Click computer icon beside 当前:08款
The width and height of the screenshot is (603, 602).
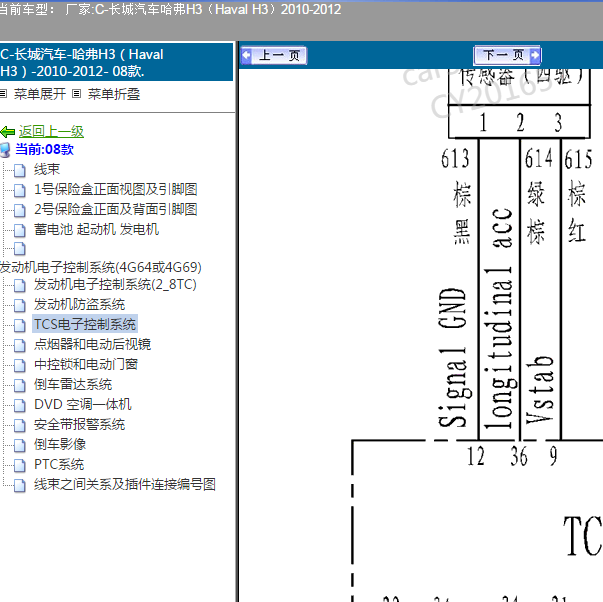tap(5, 150)
